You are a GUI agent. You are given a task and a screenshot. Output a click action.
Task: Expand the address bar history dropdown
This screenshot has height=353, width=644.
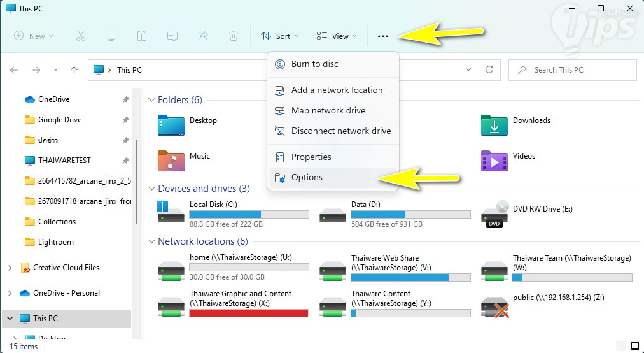(x=468, y=69)
